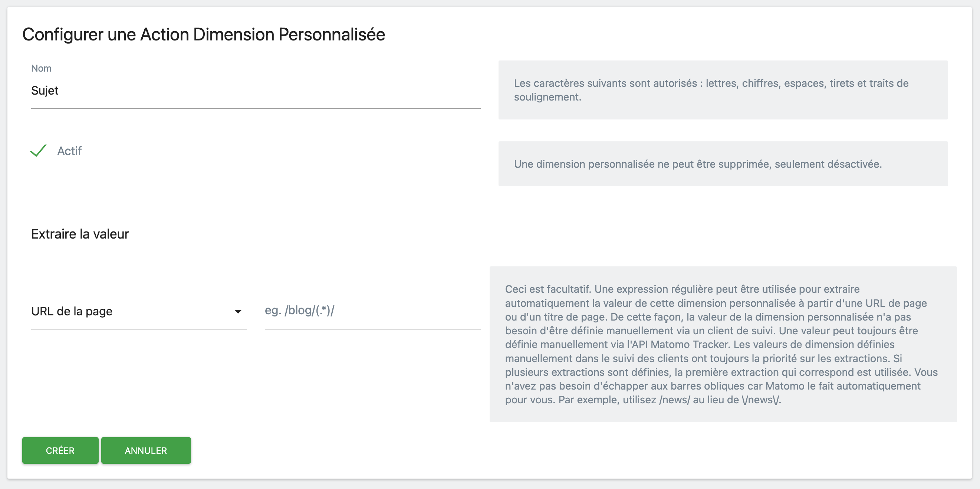Click the regex field showing "eg. /blog/(.*)/"
The width and height of the screenshot is (980, 489).
click(x=372, y=311)
